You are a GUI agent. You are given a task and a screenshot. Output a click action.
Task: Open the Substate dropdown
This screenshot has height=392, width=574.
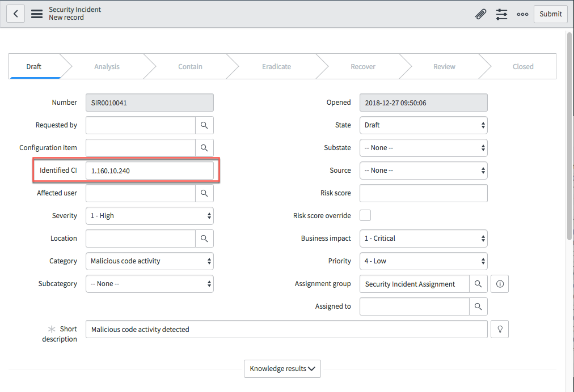click(x=424, y=148)
